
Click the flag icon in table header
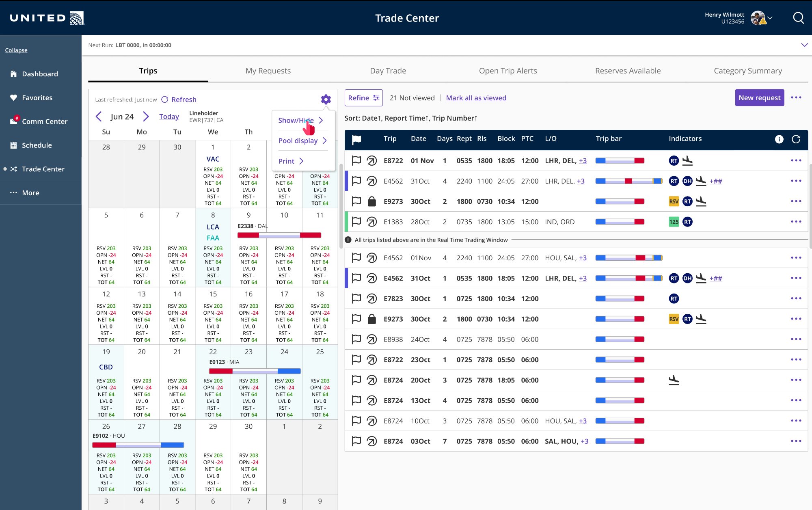coord(356,139)
